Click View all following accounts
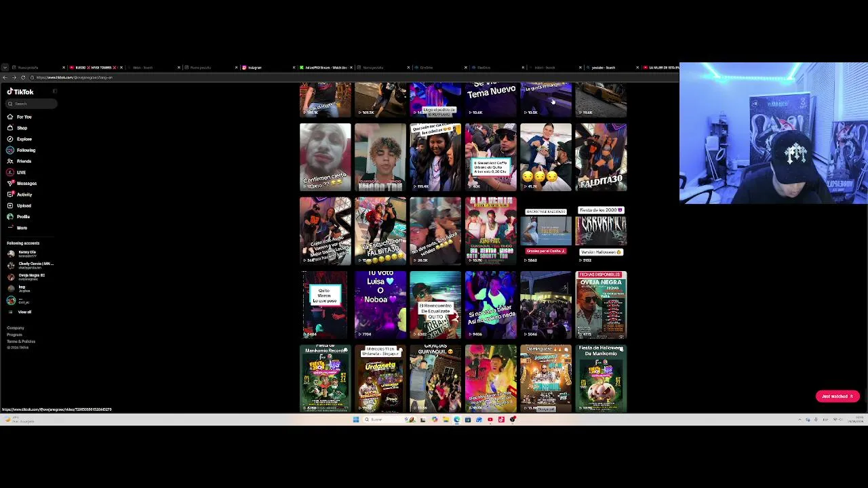The height and width of the screenshot is (488, 868). pyautogui.click(x=24, y=312)
